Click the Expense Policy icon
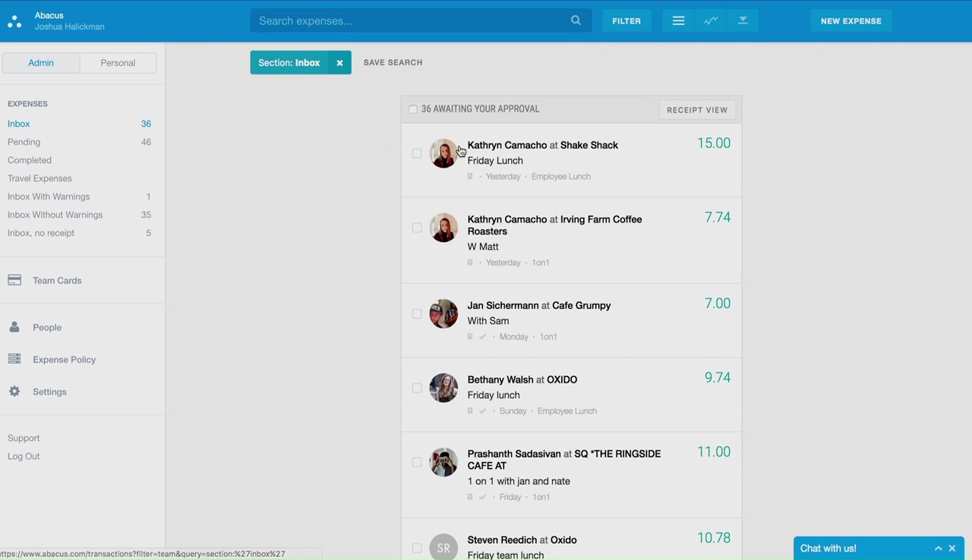Image resolution: width=972 pixels, height=560 pixels. 14,359
